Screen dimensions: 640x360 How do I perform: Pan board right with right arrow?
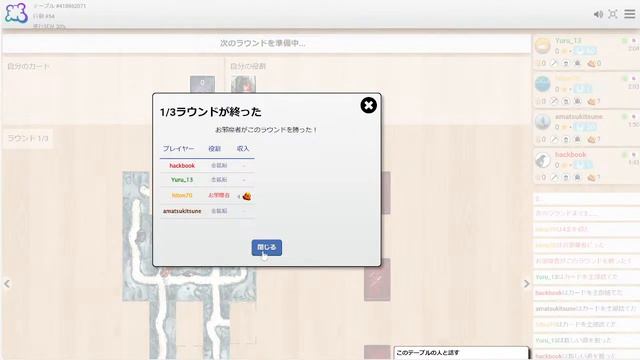[527, 284]
